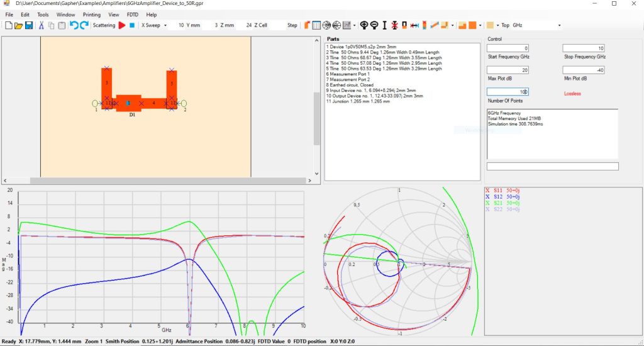The height and width of the screenshot is (346, 644).
Task: Click the table grid view icon
Action: [316, 25]
